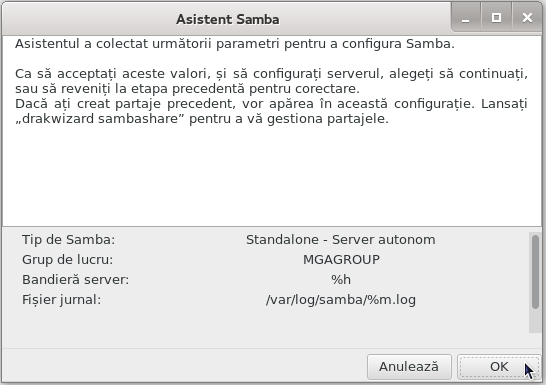Screen dimensions: 546x385
Task: Select the Tip de Samba row label
Action: click(x=68, y=240)
